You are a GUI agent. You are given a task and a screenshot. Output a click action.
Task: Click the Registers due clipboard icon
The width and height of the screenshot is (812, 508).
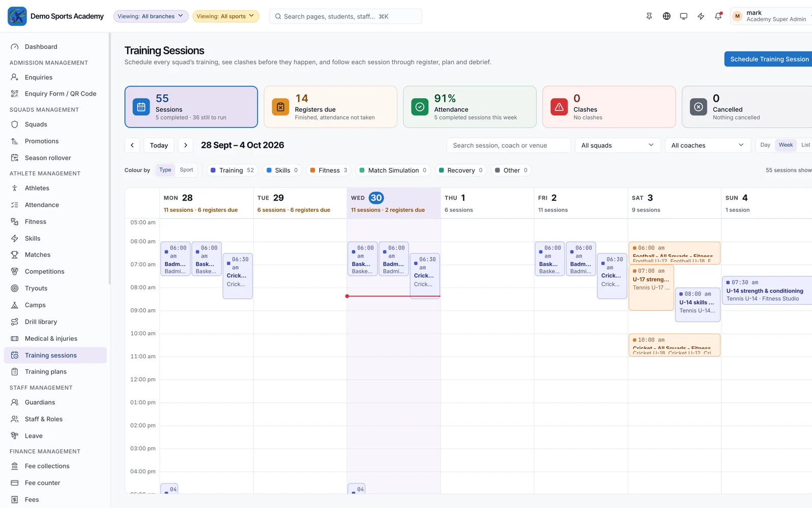coord(281,107)
